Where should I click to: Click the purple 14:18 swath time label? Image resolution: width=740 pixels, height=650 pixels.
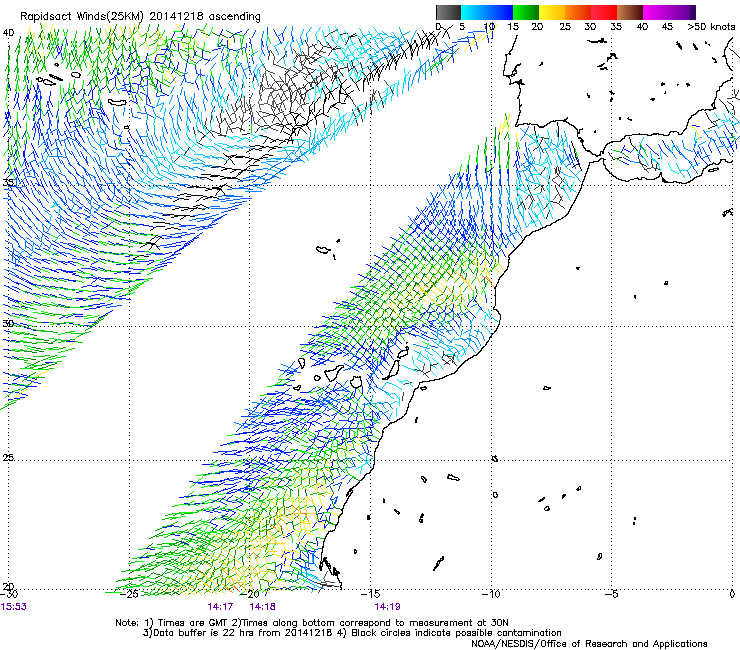[262, 607]
